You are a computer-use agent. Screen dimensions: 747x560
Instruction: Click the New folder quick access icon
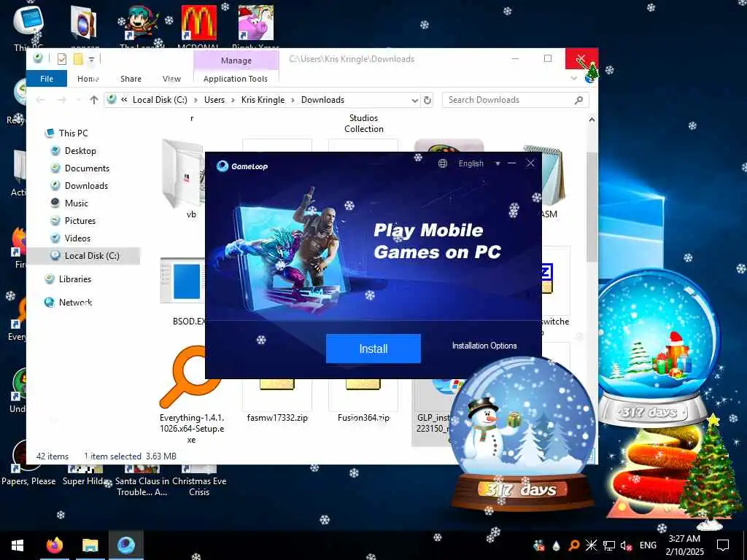point(78,59)
